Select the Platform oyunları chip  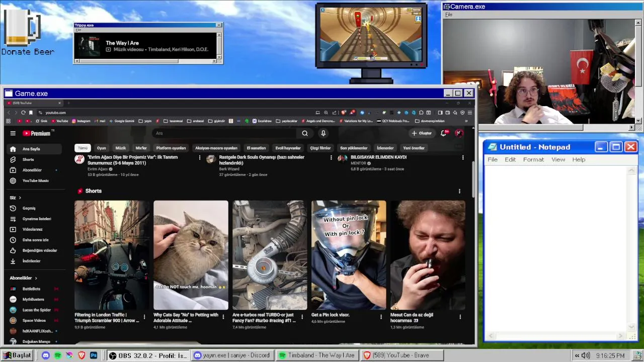click(171, 148)
